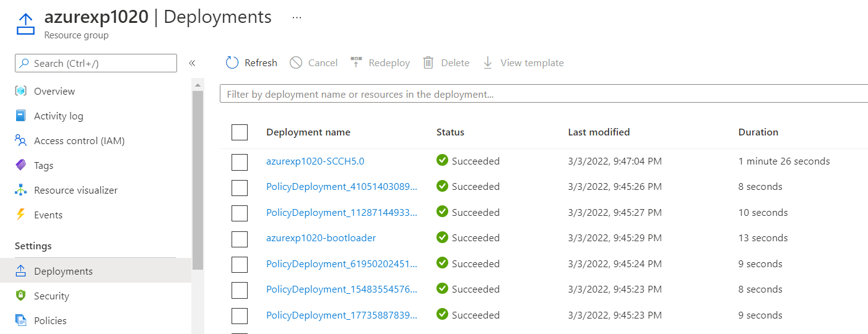
Task: Check the PolicyDeployment_61950202451 row checkbox
Action: pos(240,265)
